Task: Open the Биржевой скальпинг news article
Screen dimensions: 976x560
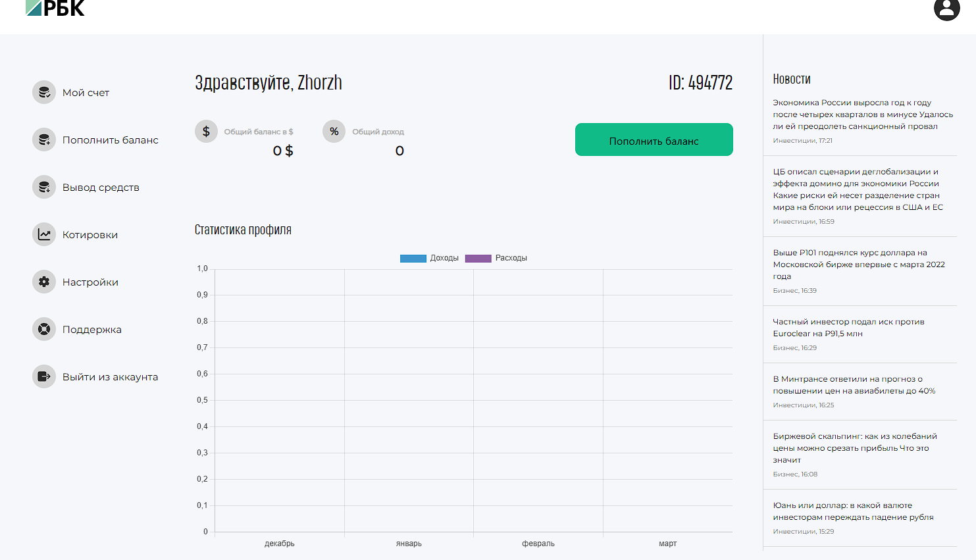Action: 854,447
